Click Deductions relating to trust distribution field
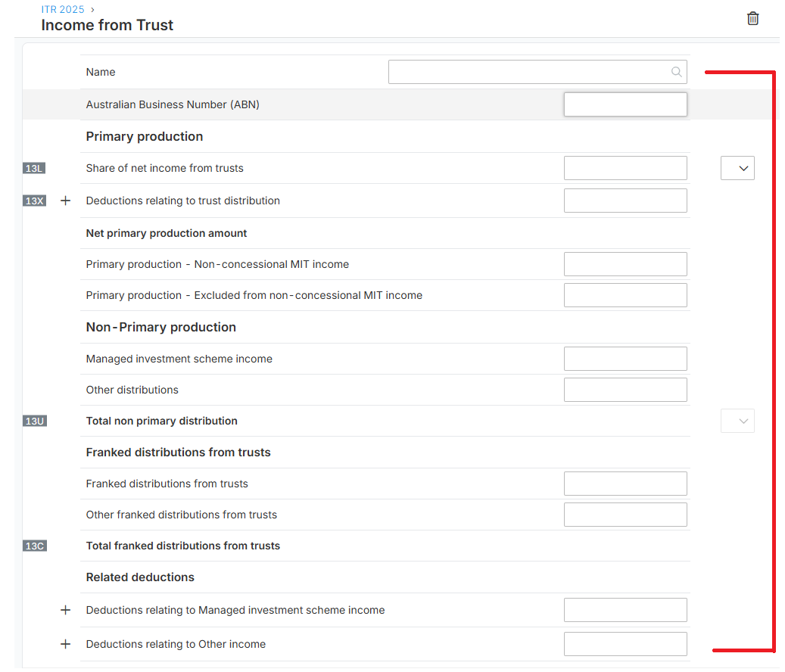The height and width of the screenshot is (672, 785). 625,201
